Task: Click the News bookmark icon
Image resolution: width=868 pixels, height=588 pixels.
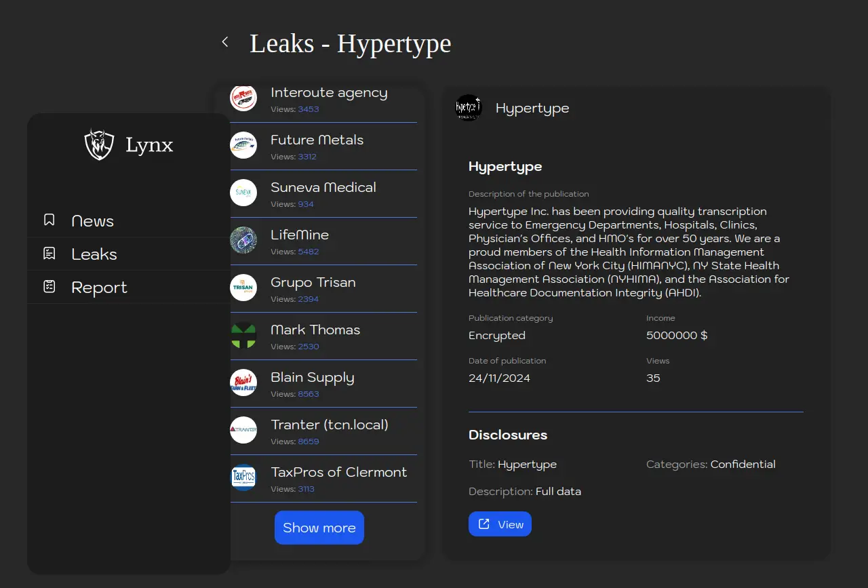Action: [x=50, y=220]
